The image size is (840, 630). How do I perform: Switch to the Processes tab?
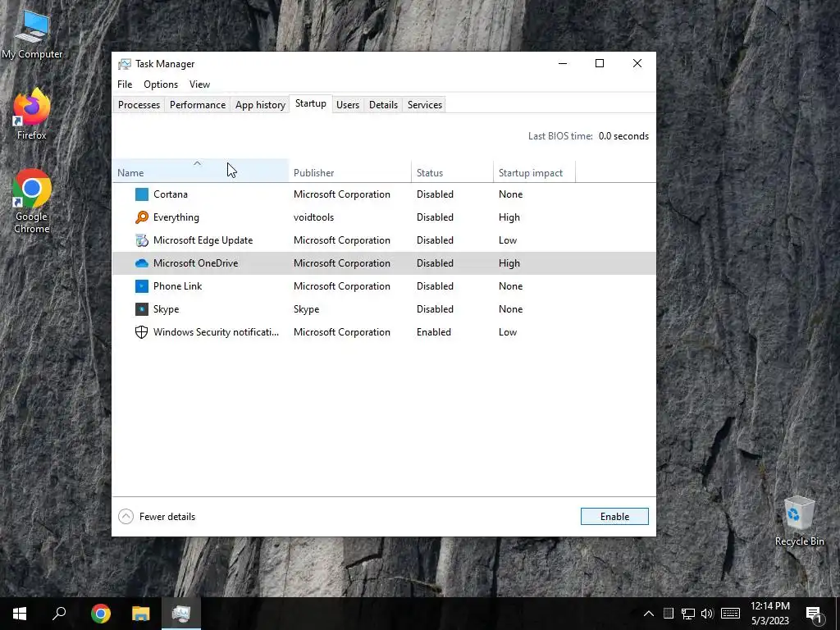139,104
